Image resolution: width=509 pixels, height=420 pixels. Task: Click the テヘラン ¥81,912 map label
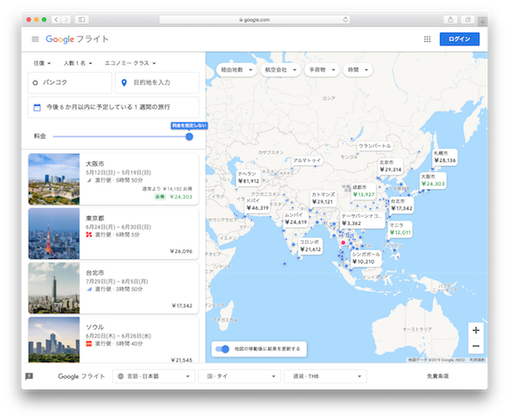pos(248,178)
